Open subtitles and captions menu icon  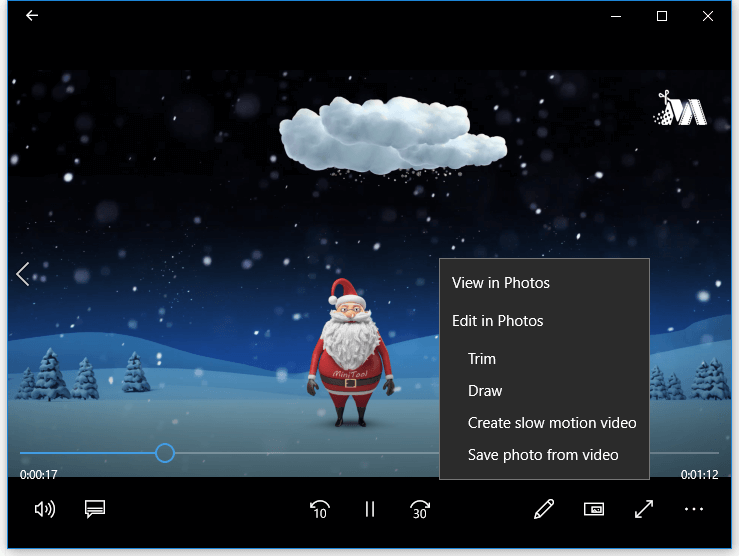click(95, 509)
